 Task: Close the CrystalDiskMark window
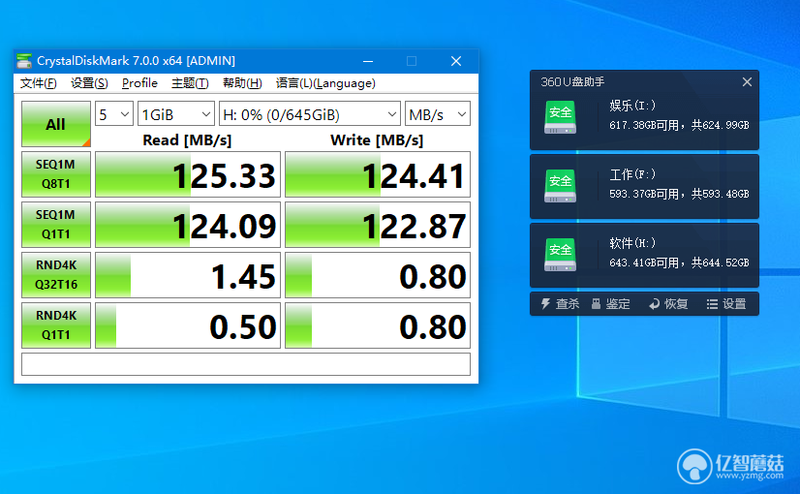456,61
